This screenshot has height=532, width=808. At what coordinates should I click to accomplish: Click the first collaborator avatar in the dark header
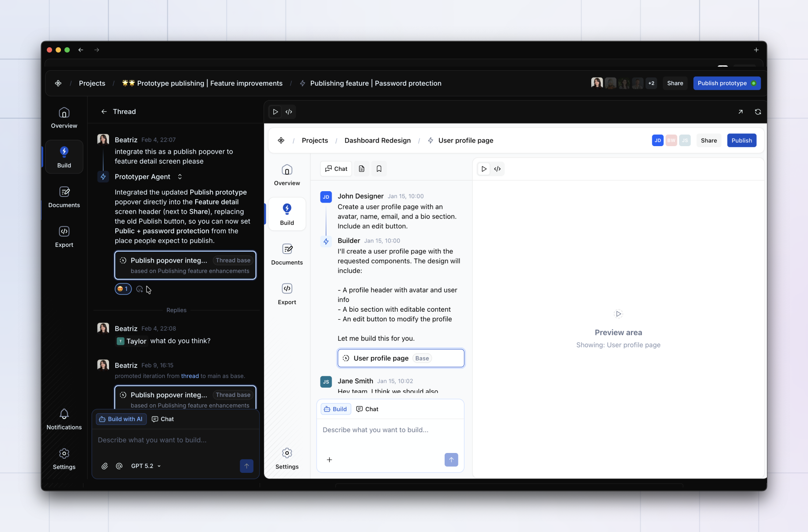tap(597, 83)
